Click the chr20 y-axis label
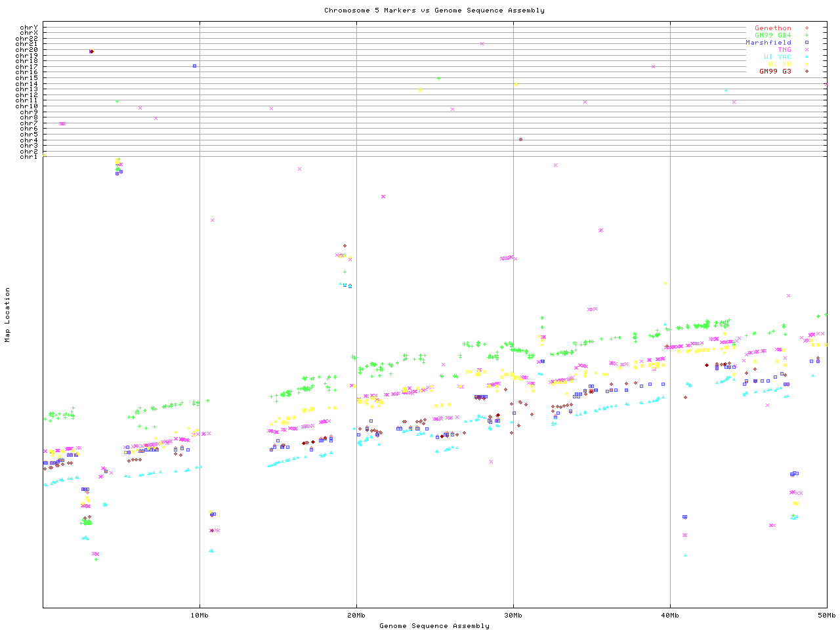840x630 pixels. click(27, 50)
